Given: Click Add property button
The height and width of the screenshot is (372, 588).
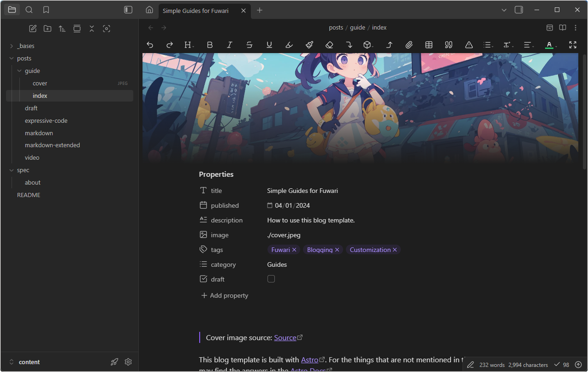Looking at the screenshot, I should point(225,295).
